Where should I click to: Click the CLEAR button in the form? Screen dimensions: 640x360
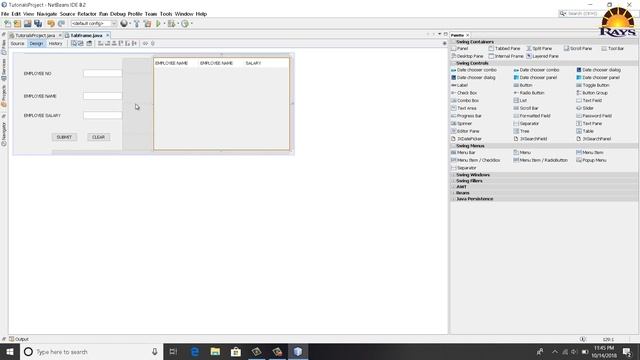click(x=98, y=137)
